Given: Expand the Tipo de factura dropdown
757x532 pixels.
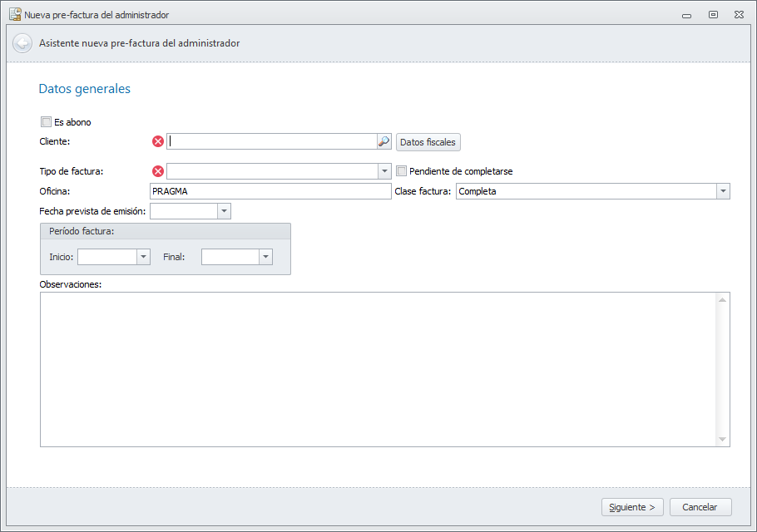Looking at the screenshot, I should pos(384,171).
